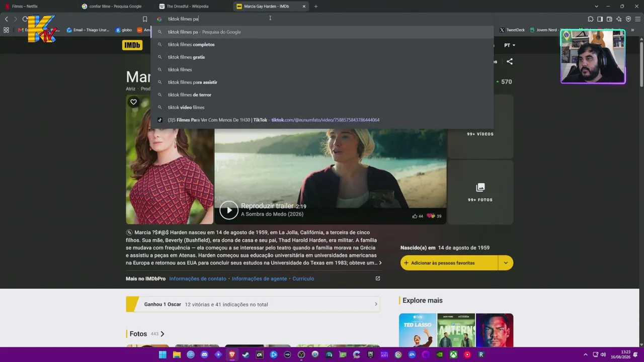Toggle the browser sidebar panel icon

[600, 19]
